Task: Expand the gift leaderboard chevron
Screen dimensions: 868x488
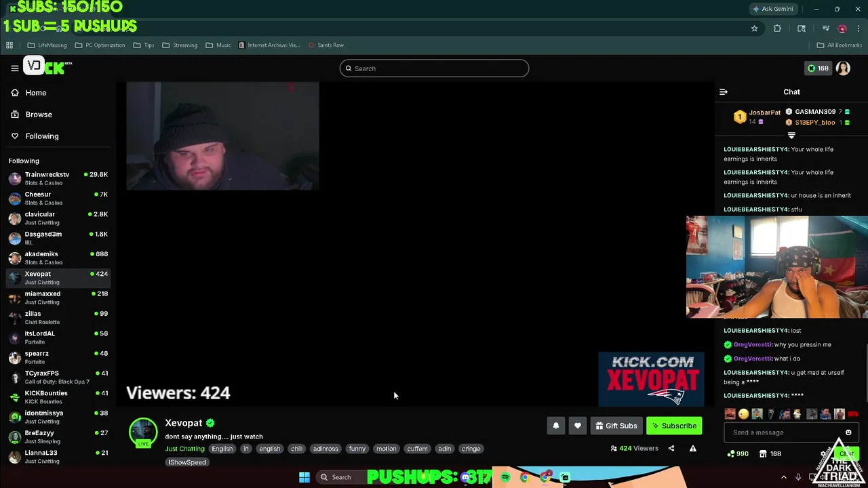Action: click(x=791, y=136)
